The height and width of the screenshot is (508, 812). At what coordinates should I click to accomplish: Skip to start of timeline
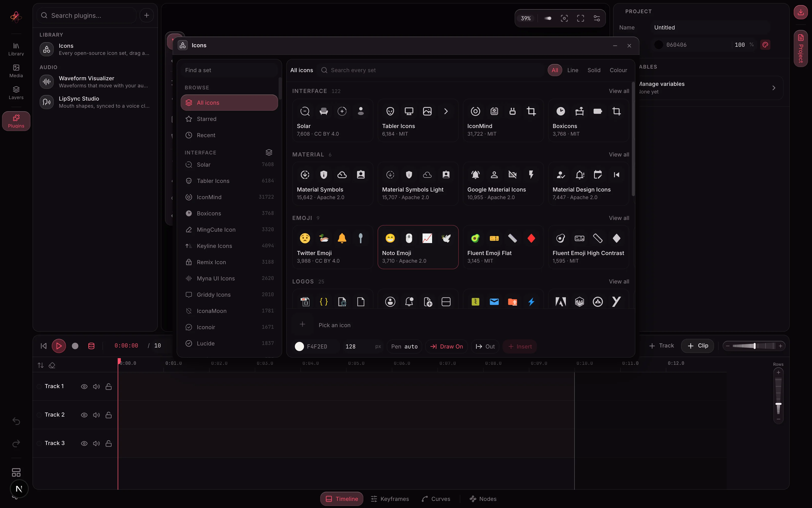coord(44,346)
